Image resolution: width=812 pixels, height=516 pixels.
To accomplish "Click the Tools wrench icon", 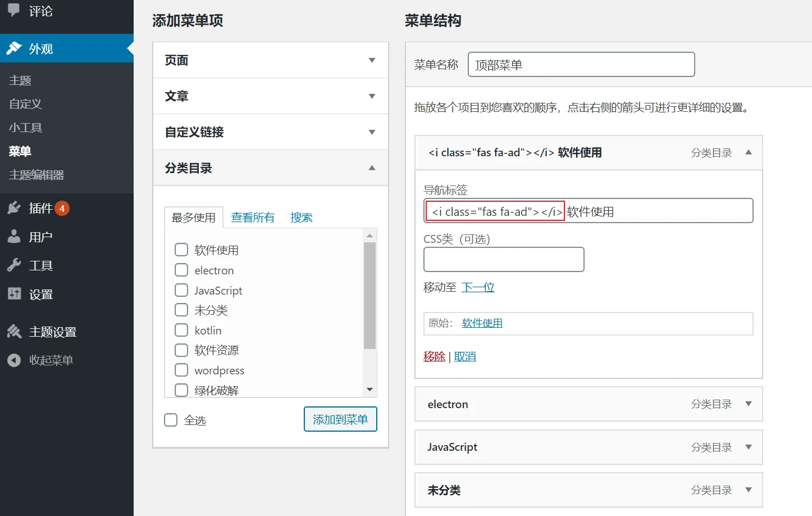I will coord(14,265).
